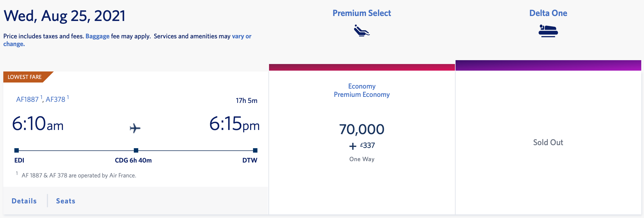644x218 pixels.
Task: Open the 'vary or change' link
Action: pyautogui.click(x=127, y=40)
